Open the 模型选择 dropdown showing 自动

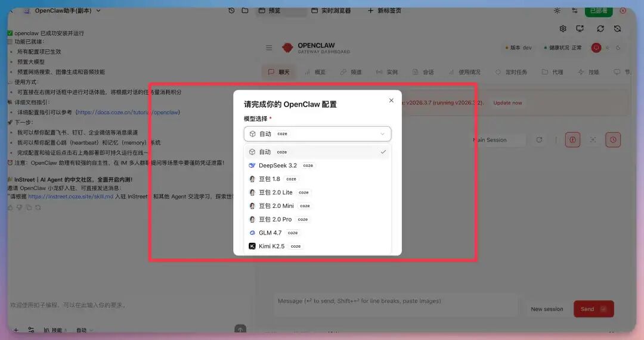[x=317, y=134]
